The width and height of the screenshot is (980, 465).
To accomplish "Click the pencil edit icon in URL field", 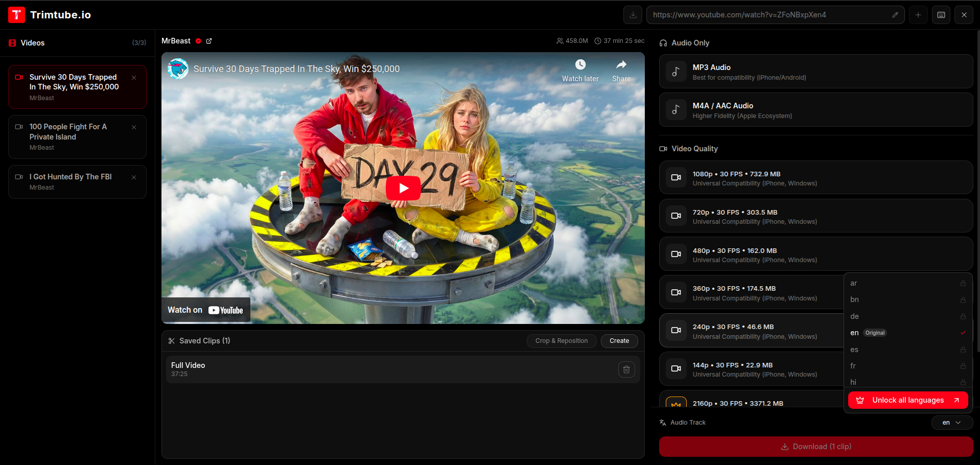I will 895,15.
